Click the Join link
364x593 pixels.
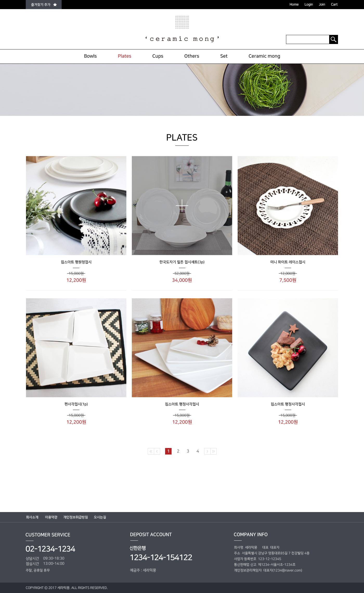point(322,4)
